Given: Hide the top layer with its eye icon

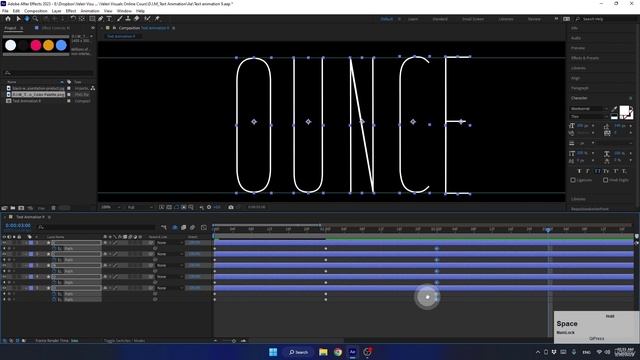Looking at the screenshot, I should (x=4, y=243).
